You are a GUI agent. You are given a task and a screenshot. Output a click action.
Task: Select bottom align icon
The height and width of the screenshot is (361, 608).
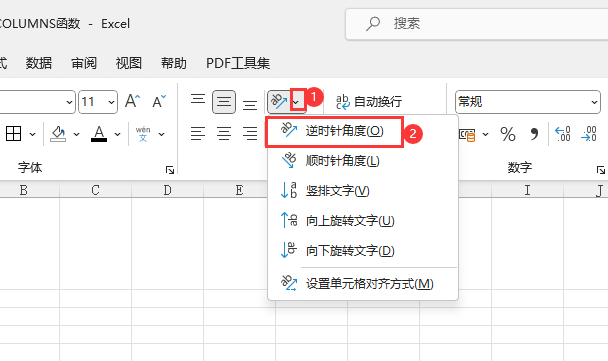click(x=250, y=105)
